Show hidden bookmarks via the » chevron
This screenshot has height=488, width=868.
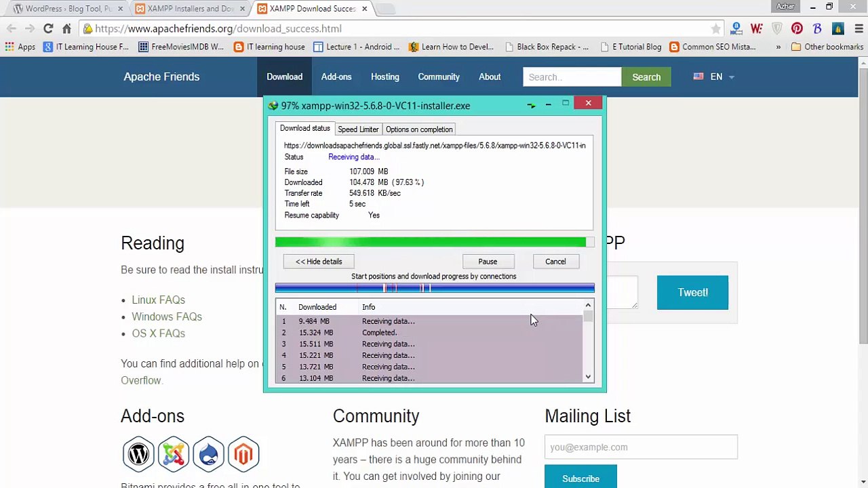coord(778,47)
